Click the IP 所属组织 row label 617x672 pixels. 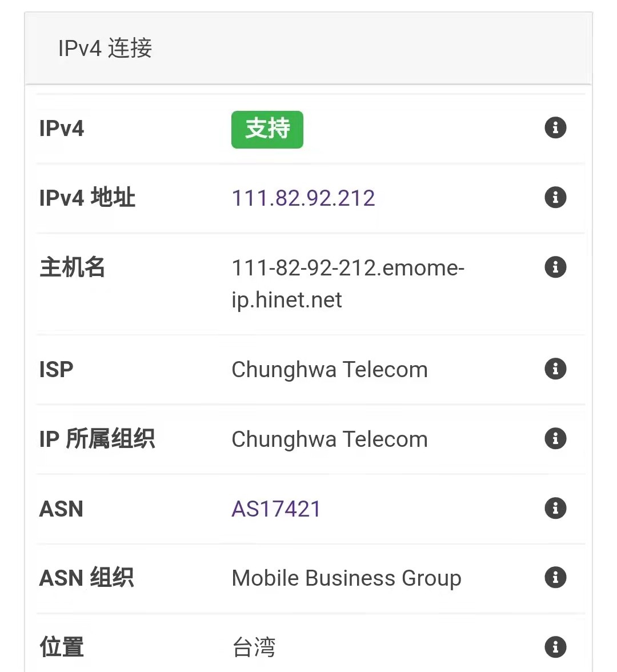tap(97, 439)
